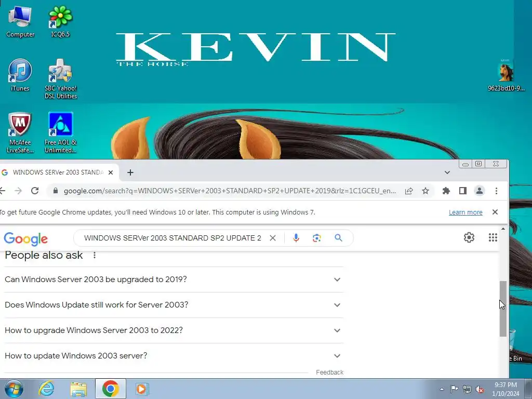Expand "How to update Windows 2003 server?"
Screen dimensions: 532x399
click(x=174, y=356)
